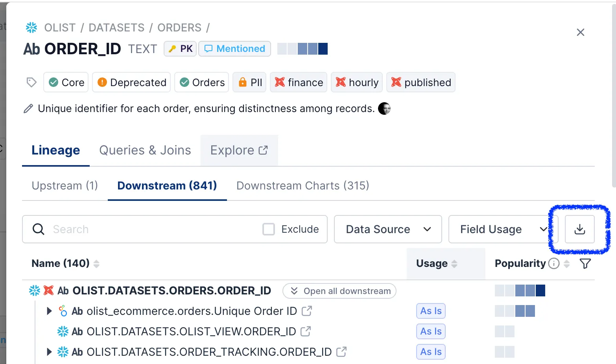
Task: Click the Mentioned badge
Action: (x=234, y=49)
